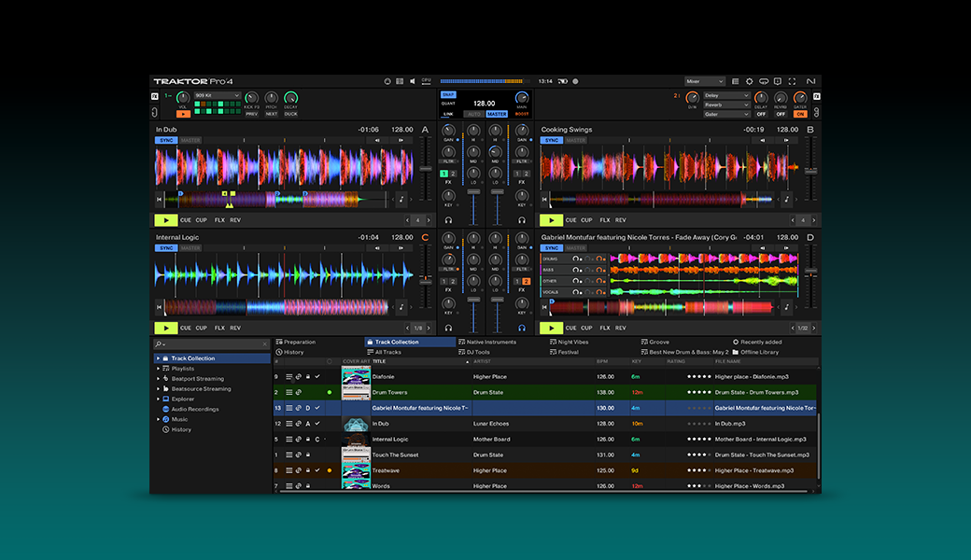Click the headphone cue icon for Deck A channel
The height and width of the screenshot is (560, 971).
tap(448, 220)
